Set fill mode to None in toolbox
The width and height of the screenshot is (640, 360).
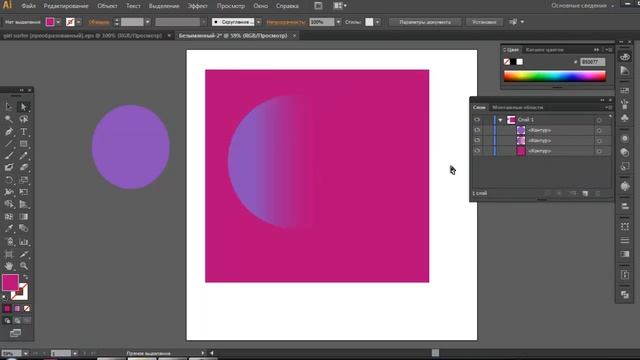(x=27, y=309)
